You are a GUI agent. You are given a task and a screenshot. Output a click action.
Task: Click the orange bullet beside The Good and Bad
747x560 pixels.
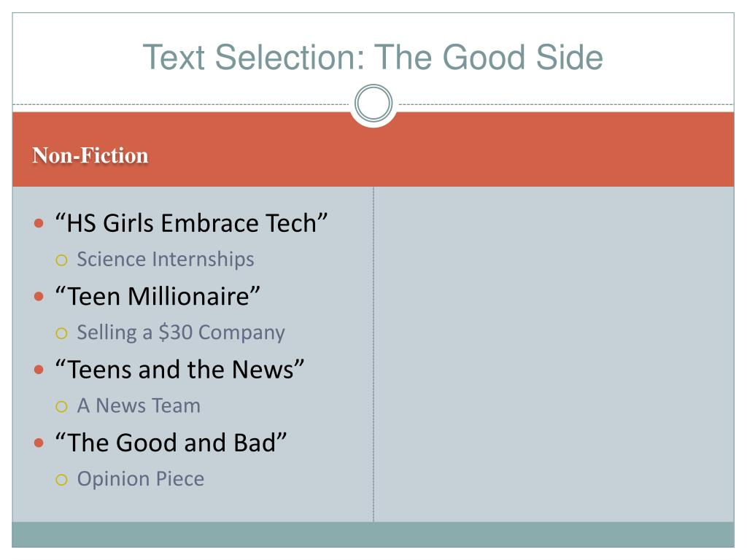(39, 443)
